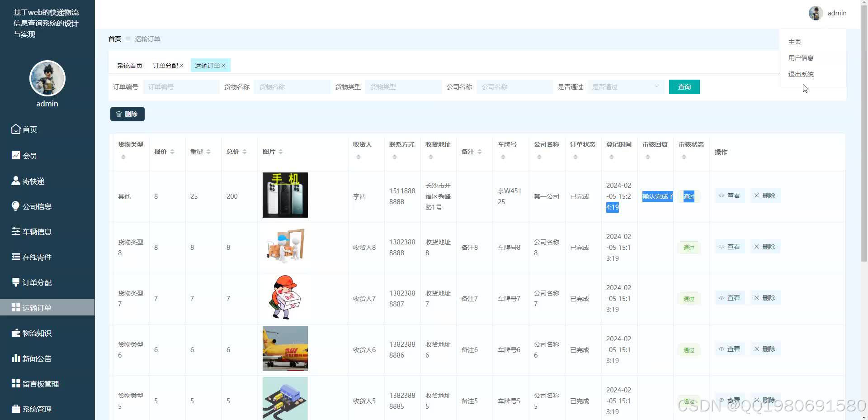Switch to the 订单分配 tab
The height and width of the screenshot is (420, 868).
coord(165,66)
